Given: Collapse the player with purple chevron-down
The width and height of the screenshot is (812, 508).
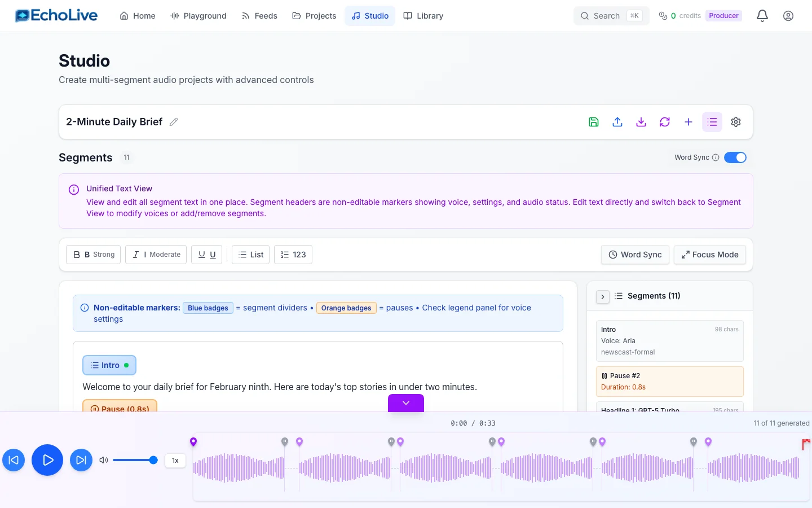Looking at the screenshot, I should [406, 403].
